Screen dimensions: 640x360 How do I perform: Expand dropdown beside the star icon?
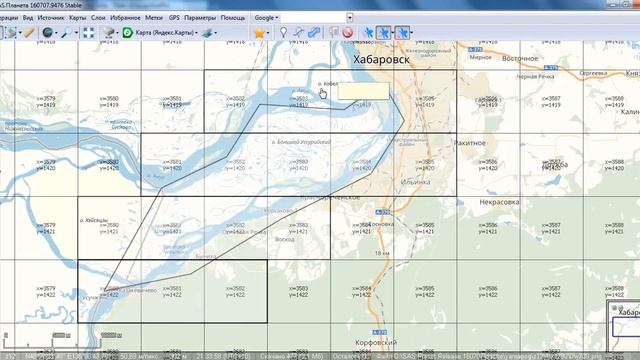pos(268,33)
